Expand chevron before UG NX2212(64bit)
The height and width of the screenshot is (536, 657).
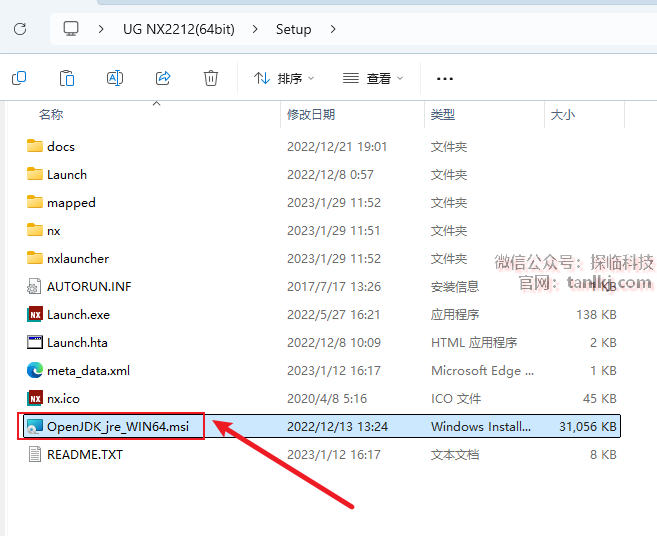click(101, 29)
